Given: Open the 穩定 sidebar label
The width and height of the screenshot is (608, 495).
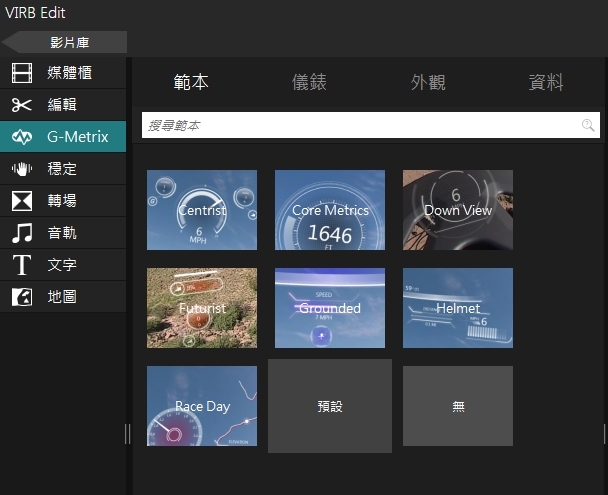Looking at the screenshot, I should (62, 169).
